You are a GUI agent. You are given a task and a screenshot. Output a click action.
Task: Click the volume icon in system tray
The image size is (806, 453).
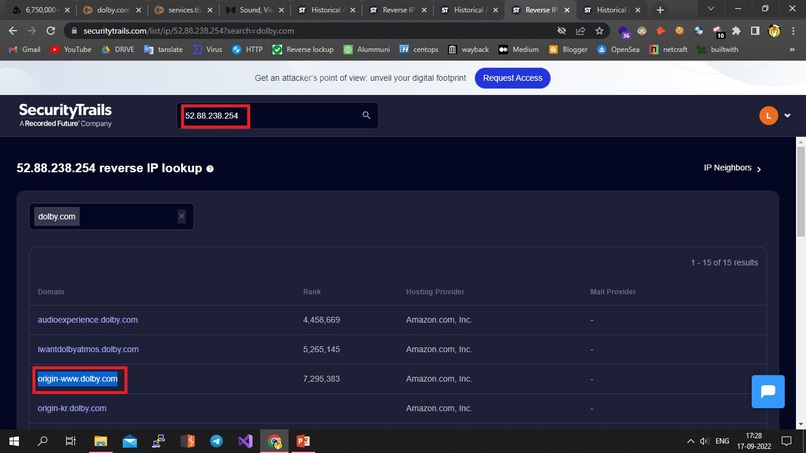coord(704,441)
